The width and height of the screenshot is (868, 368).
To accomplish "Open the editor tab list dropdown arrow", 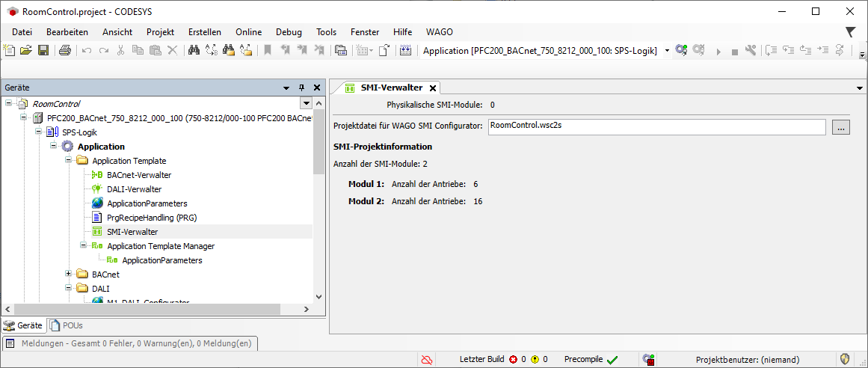I will pyautogui.click(x=860, y=88).
